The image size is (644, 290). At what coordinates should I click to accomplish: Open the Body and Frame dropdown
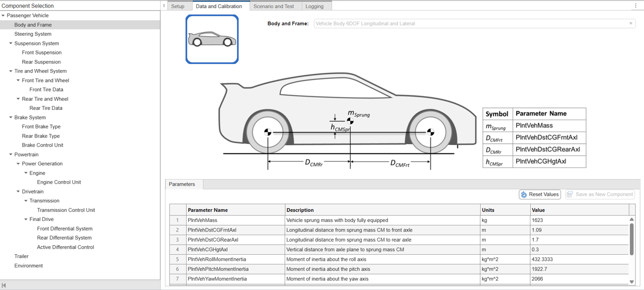(474, 24)
